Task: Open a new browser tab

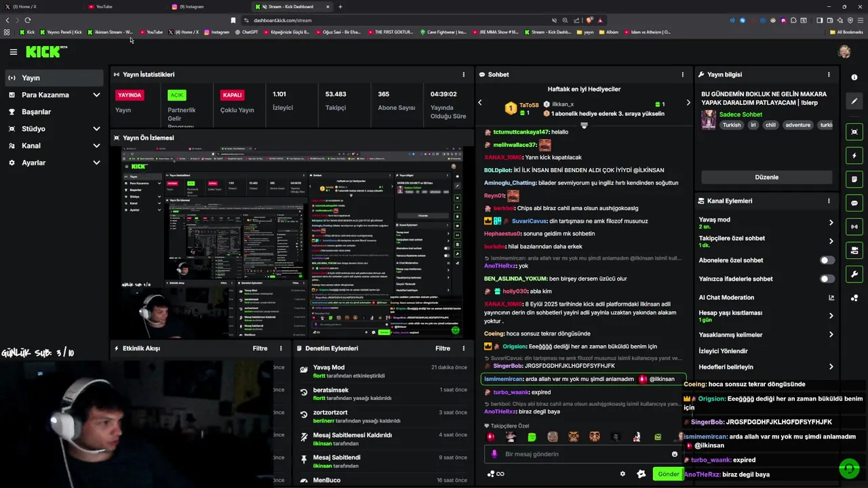Action: click(x=340, y=7)
